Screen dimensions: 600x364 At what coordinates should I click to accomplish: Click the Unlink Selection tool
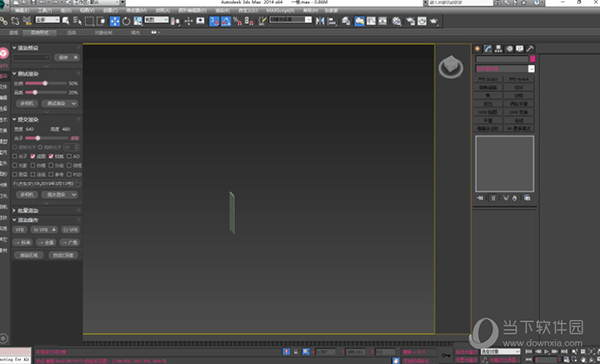coord(15,21)
